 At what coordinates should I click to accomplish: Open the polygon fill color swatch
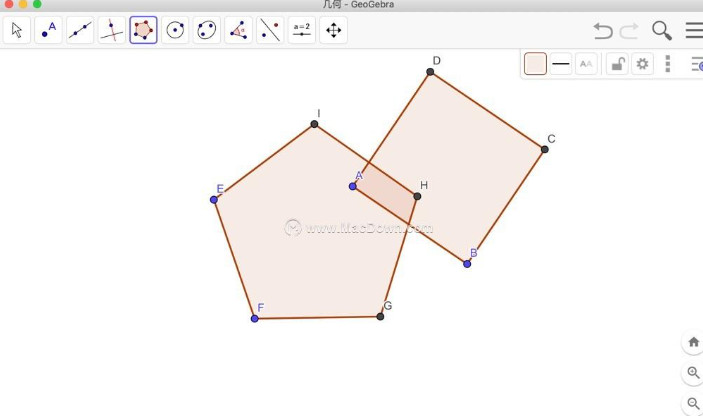pos(535,64)
